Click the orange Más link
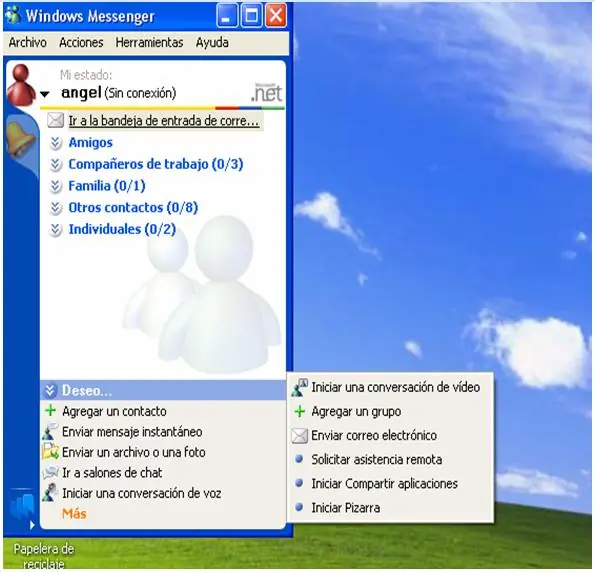The width and height of the screenshot is (595, 572). (x=74, y=514)
